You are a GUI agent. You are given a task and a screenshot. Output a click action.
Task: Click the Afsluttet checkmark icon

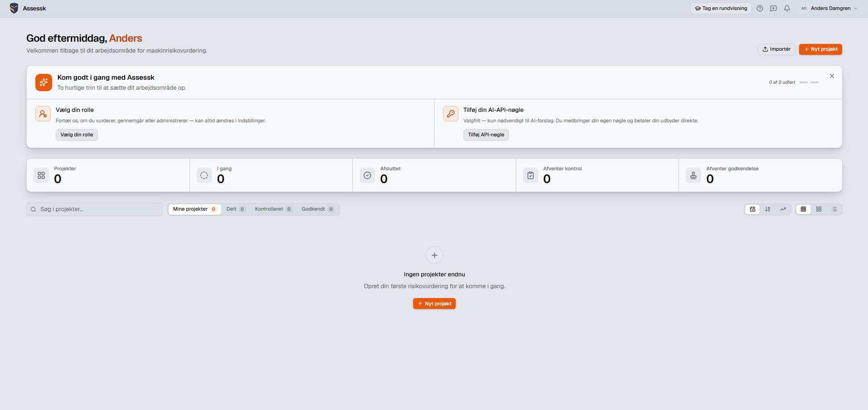pos(367,175)
